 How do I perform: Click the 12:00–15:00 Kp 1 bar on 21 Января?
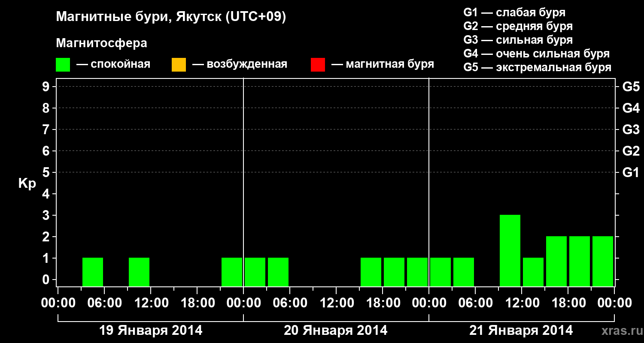click(533, 272)
